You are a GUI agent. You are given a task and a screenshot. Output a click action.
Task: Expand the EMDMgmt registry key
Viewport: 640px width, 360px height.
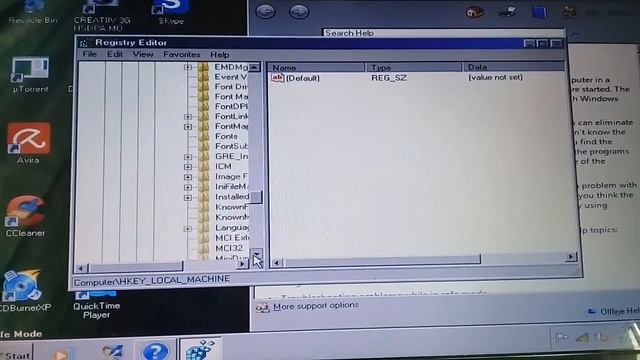(188, 67)
